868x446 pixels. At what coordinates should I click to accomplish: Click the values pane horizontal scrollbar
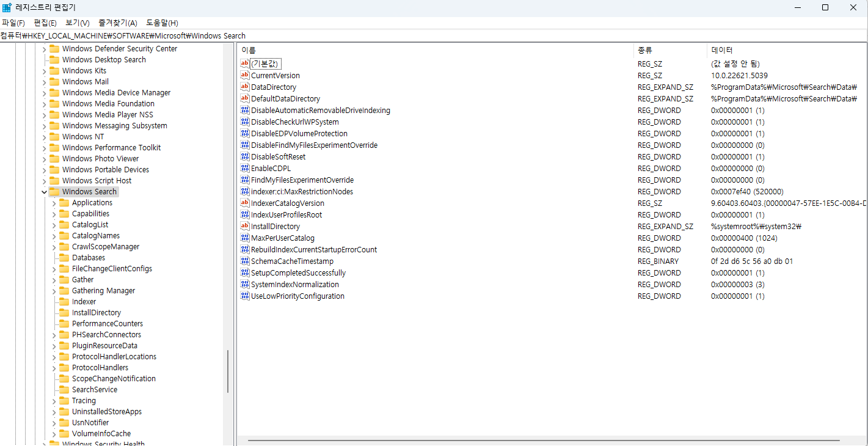pyautogui.click(x=544, y=441)
